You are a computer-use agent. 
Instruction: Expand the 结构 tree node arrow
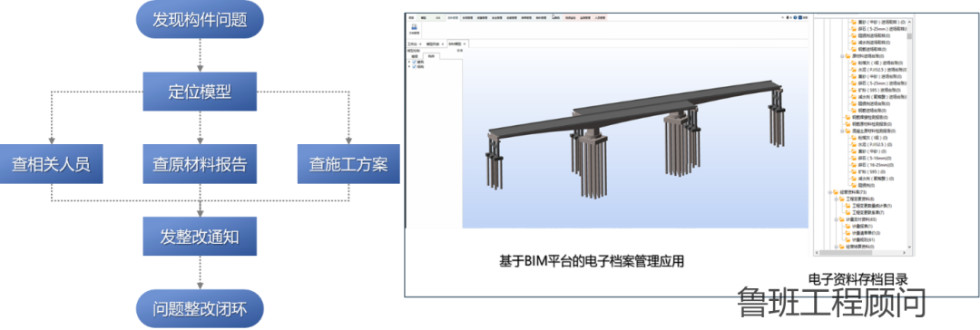[x=408, y=67]
